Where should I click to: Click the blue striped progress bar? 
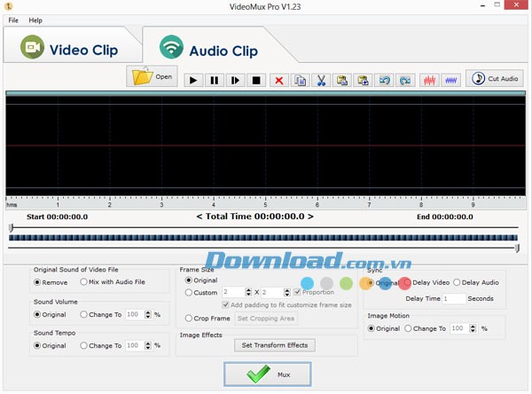(263, 238)
